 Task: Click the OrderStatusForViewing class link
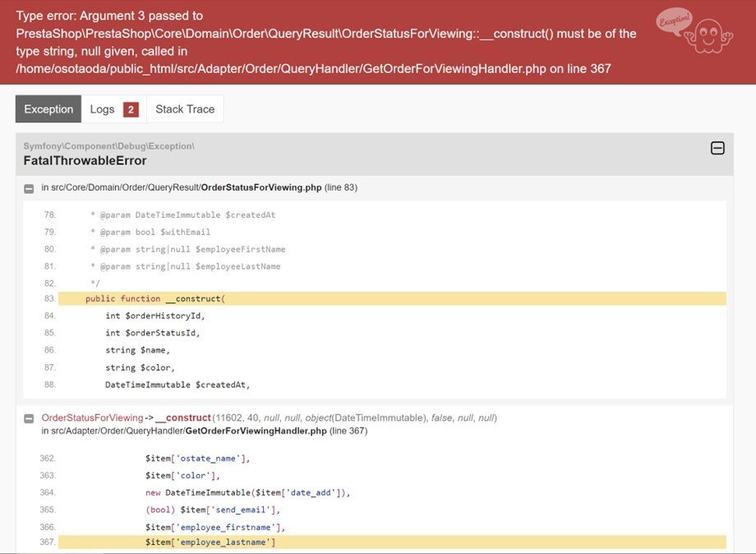tap(92, 418)
